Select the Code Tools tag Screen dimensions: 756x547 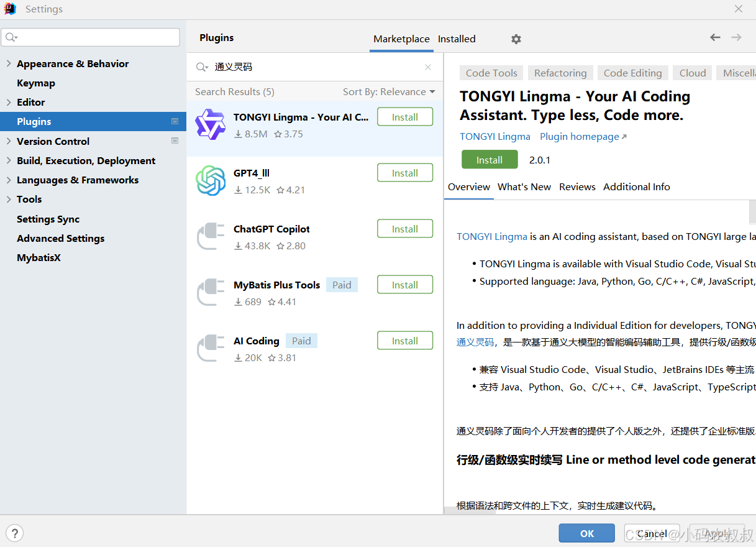click(491, 73)
